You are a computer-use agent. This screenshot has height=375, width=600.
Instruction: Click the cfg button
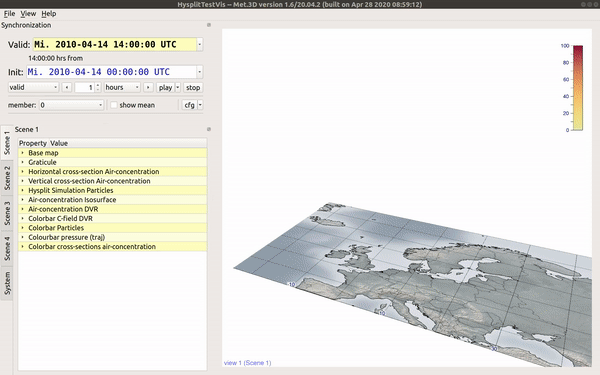(189, 105)
